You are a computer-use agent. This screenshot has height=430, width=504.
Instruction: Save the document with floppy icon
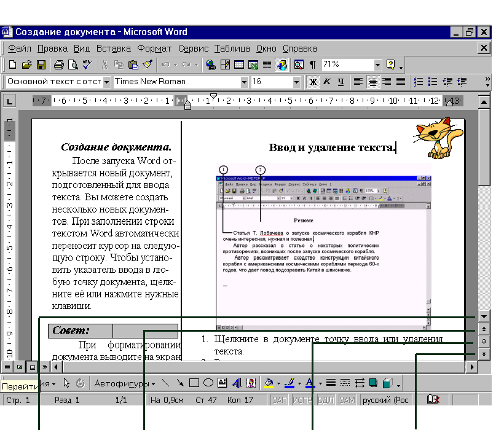(x=41, y=65)
